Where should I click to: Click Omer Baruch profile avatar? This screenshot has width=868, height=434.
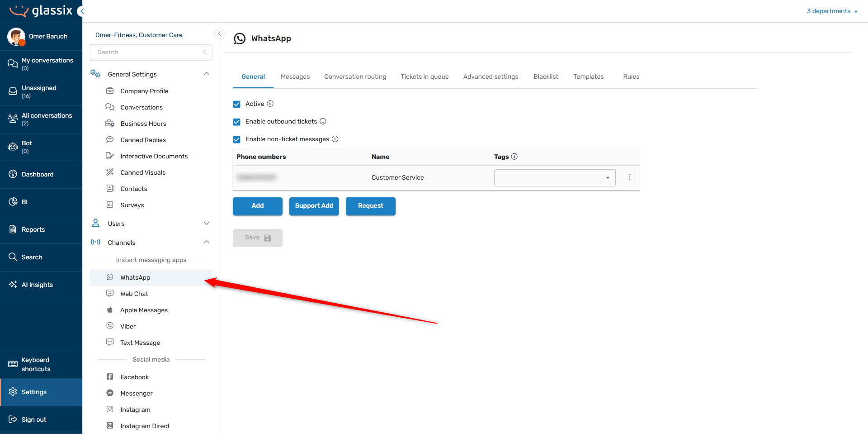click(x=16, y=37)
